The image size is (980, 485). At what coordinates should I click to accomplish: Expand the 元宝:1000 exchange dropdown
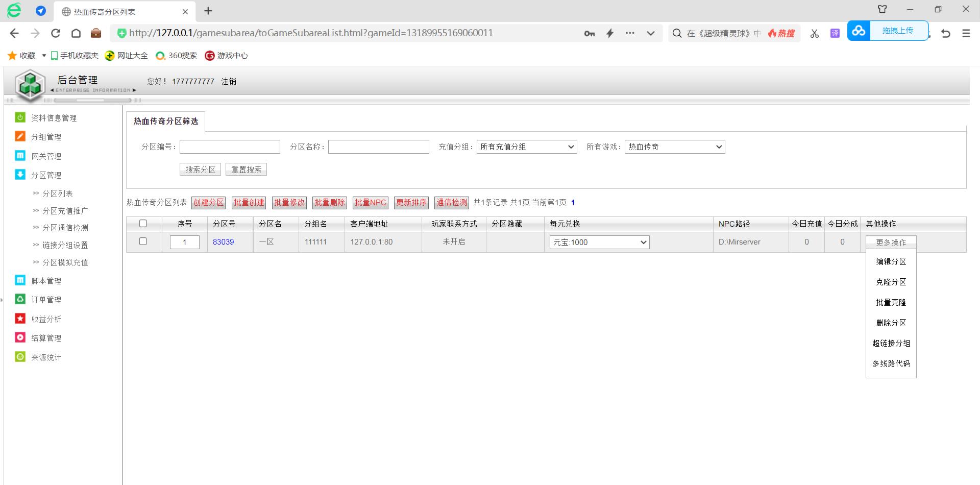(x=599, y=243)
